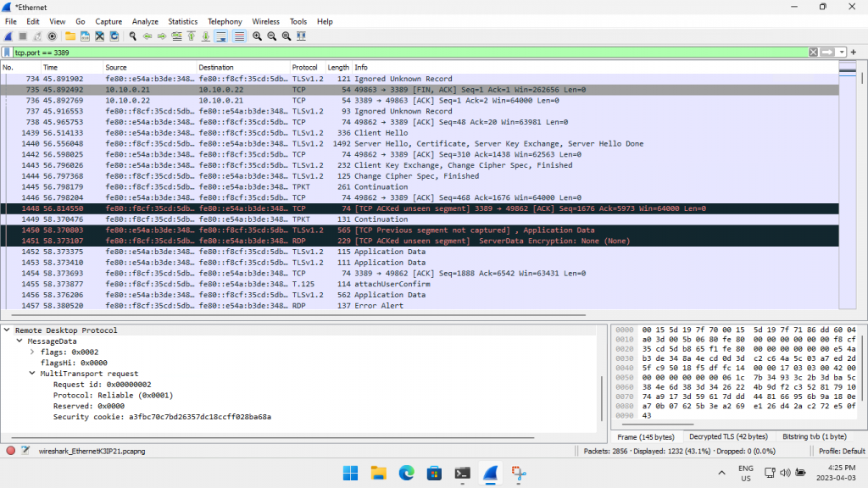Viewport: 868px width, 488px height.
Task: Reload the capture file icon
Action: [x=114, y=36]
